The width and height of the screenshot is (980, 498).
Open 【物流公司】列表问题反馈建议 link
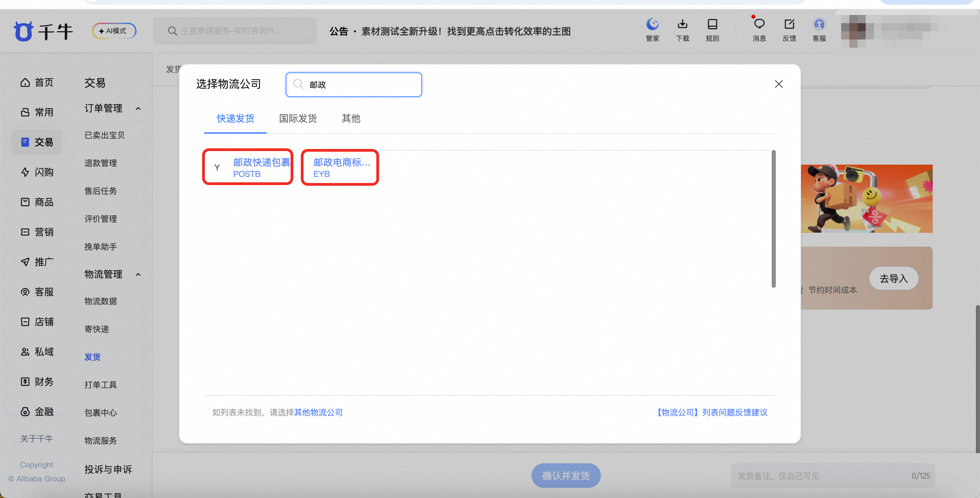pos(712,412)
